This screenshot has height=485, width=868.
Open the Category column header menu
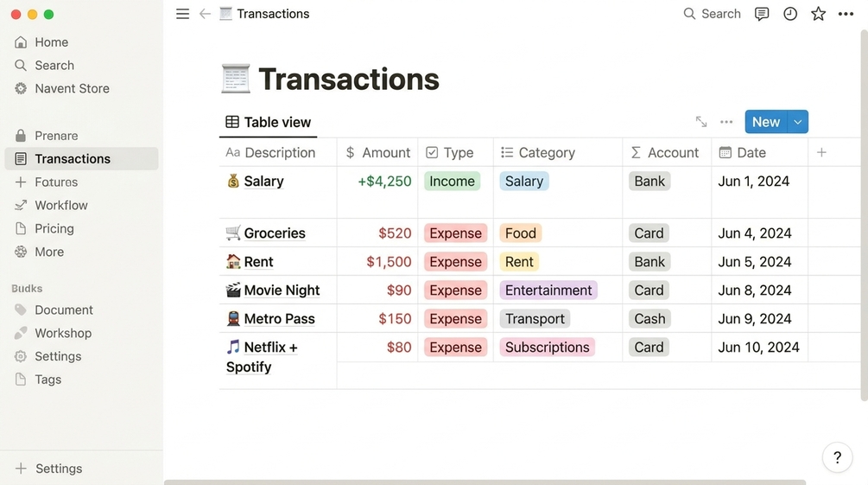557,152
